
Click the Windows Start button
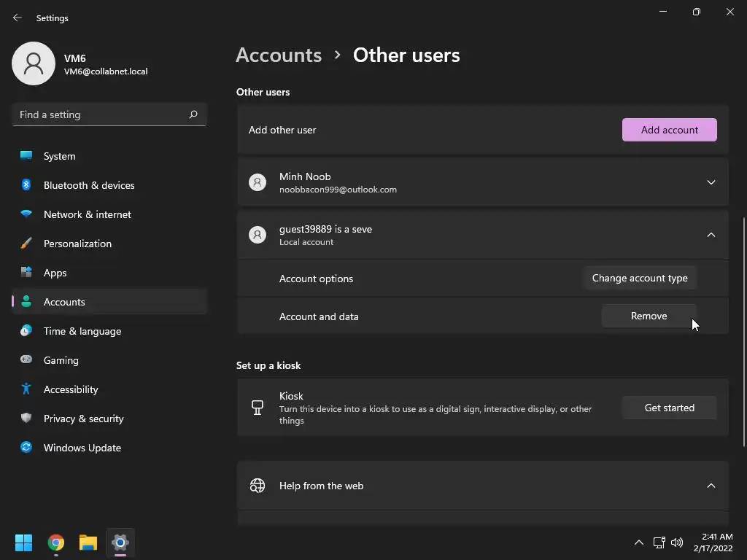24,542
